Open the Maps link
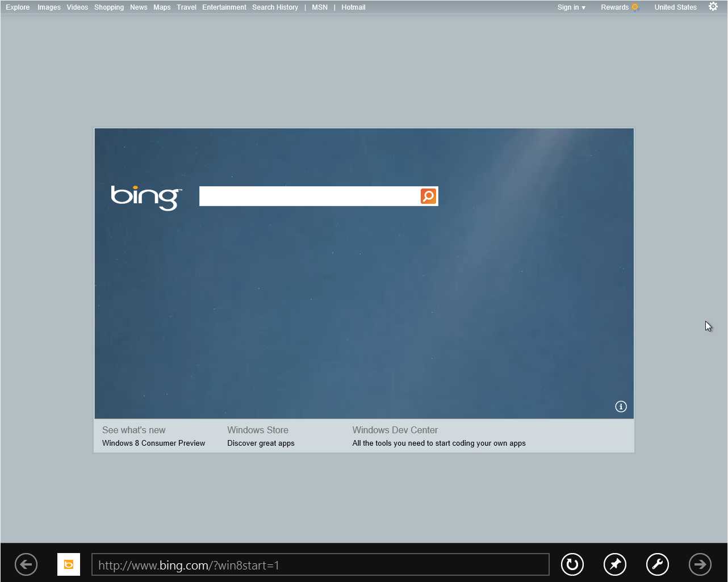Image resolution: width=728 pixels, height=582 pixels. pos(162,7)
